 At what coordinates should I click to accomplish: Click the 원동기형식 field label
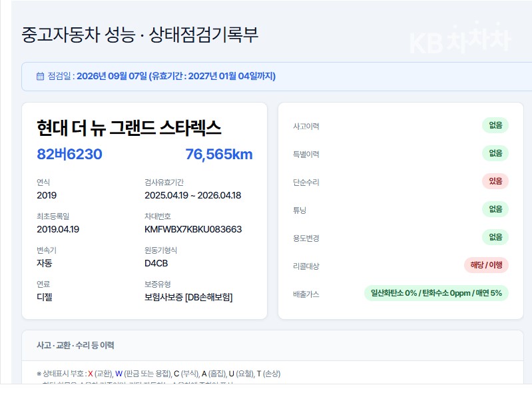161,250
